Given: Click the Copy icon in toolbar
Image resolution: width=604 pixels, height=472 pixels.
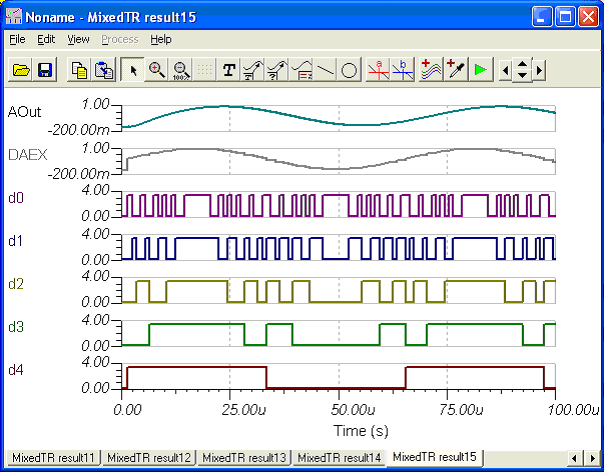Looking at the screenshot, I should 78,70.
